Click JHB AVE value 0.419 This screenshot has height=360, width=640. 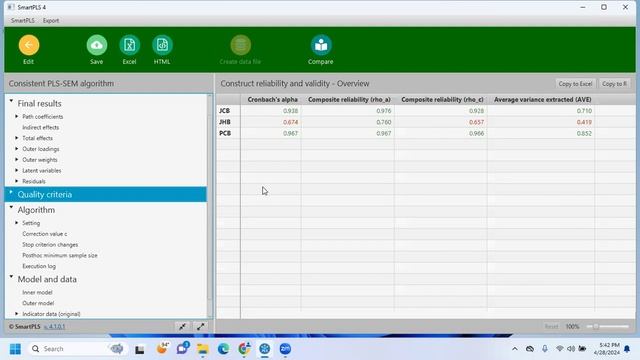[x=584, y=122]
